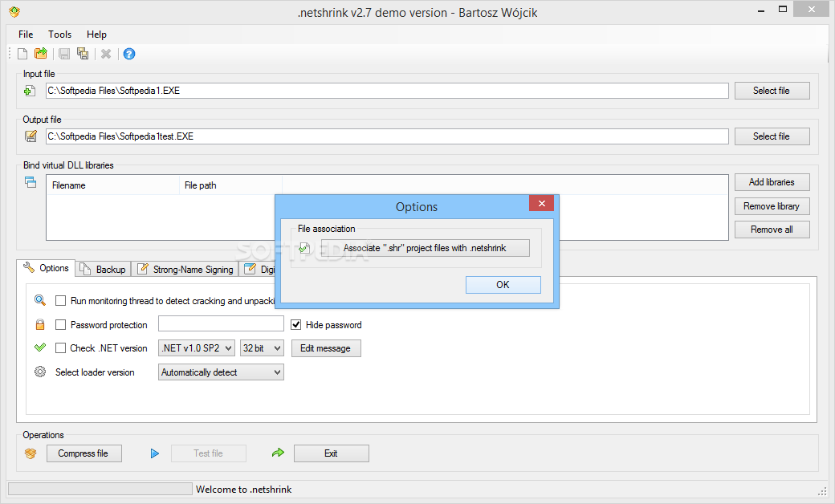Switch to the Options tab
The width and height of the screenshot is (835, 504).
pos(47,268)
